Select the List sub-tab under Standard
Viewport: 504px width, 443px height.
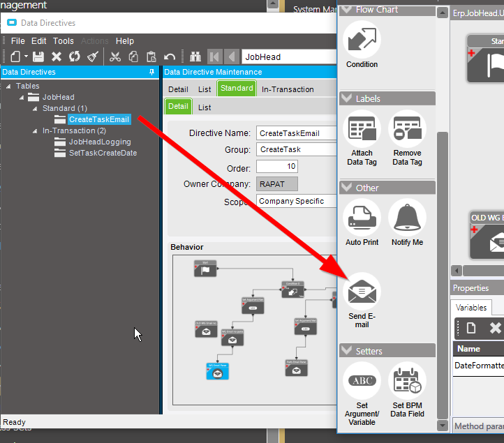[x=205, y=107]
